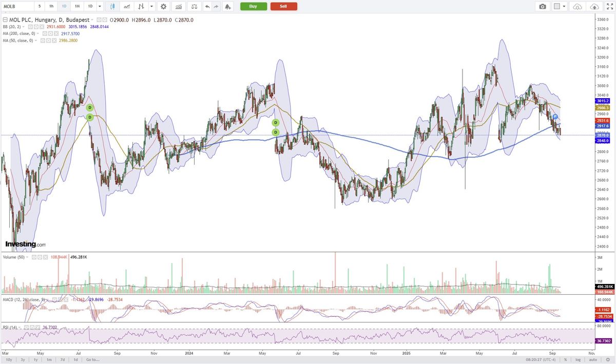The image size is (616, 364).
Task: Set the time range to 1y
Action: tap(35, 360)
